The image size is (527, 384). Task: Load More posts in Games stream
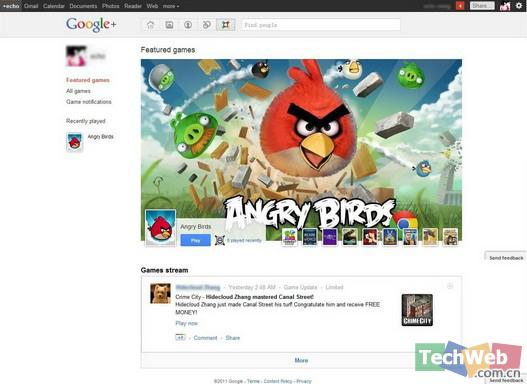pyautogui.click(x=301, y=360)
